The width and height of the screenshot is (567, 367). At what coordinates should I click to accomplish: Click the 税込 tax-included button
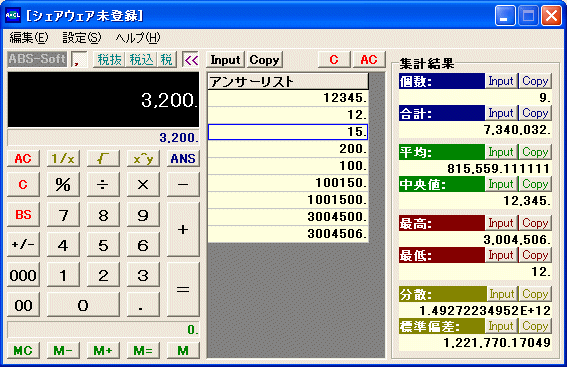pos(141,60)
